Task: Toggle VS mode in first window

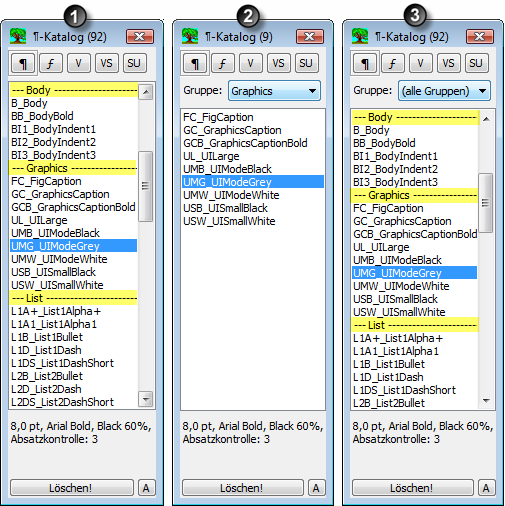Action: tap(107, 63)
